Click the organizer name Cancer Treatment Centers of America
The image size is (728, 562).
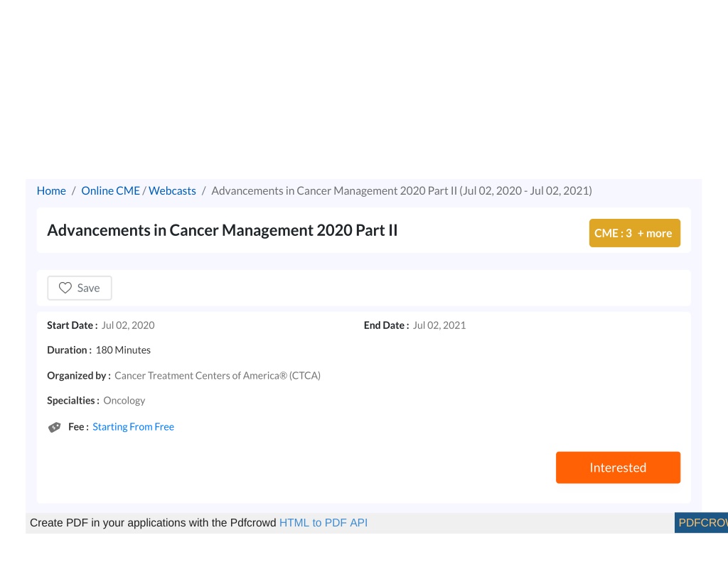pyautogui.click(x=218, y=375)
